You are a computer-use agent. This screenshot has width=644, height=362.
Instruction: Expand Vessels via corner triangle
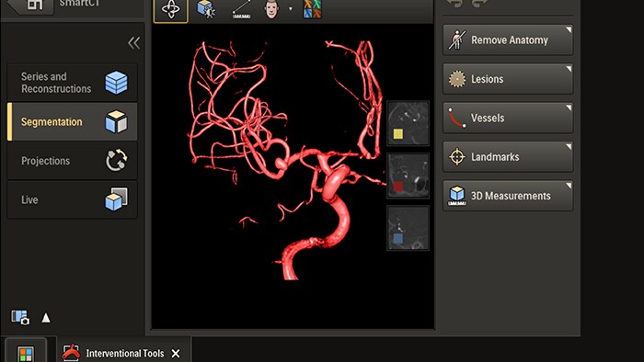[569, 107]
